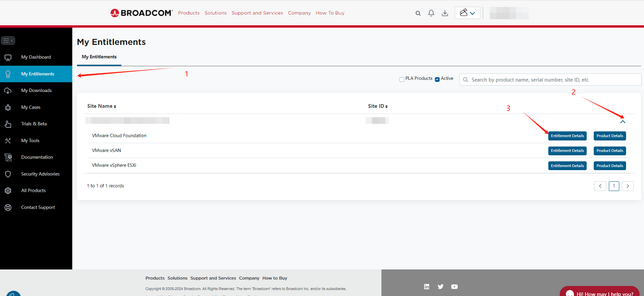Open Product Details for VMware vSAN
The width and height of the screenshot is (644, 296).
click(x=610, y=151)
